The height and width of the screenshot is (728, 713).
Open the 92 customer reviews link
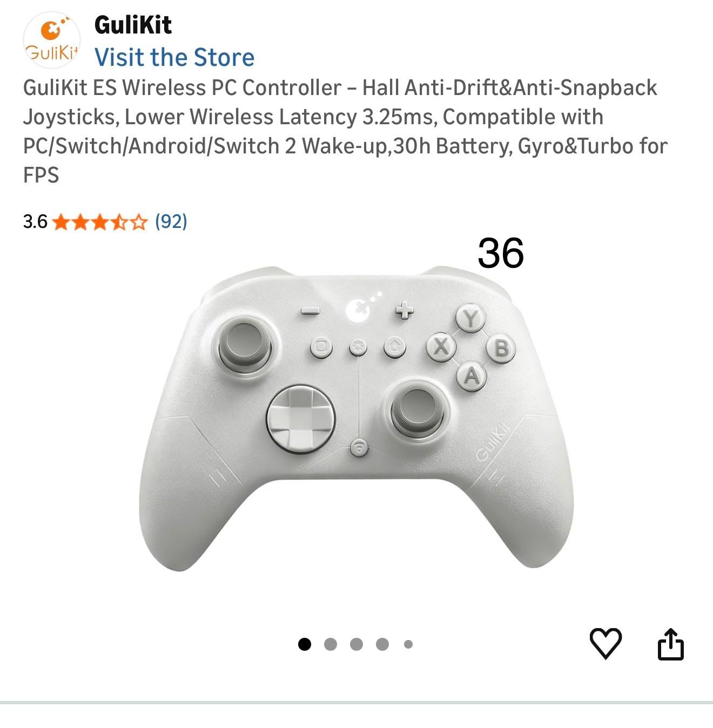click(171, 221)
